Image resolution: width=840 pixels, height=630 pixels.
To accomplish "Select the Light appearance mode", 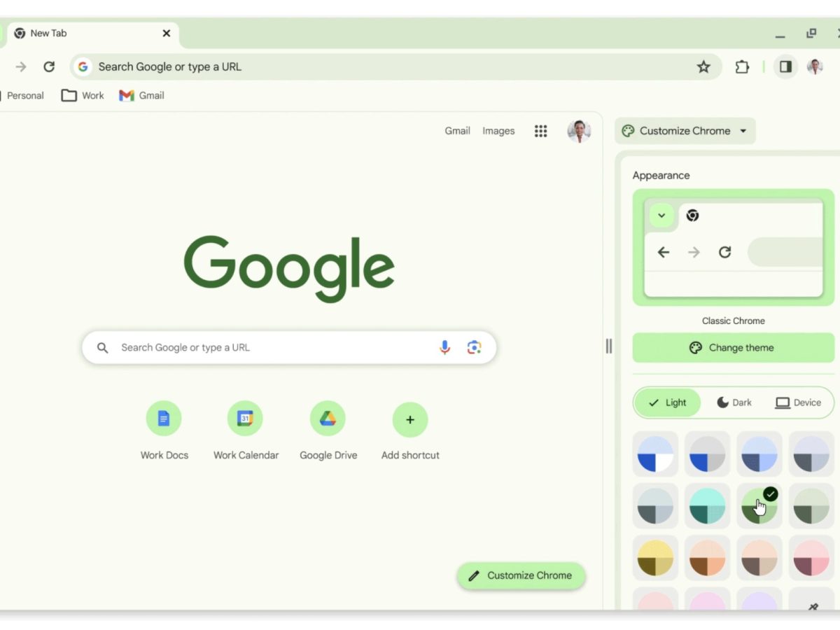I will pyautogui.click(x=668, y=402).
